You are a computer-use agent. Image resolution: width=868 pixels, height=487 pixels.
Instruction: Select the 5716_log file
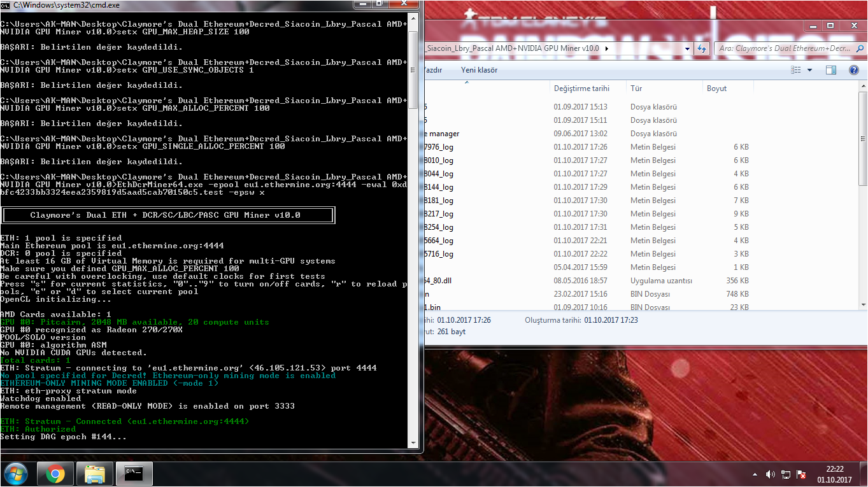pyautogui.click(x=439, y=254)
